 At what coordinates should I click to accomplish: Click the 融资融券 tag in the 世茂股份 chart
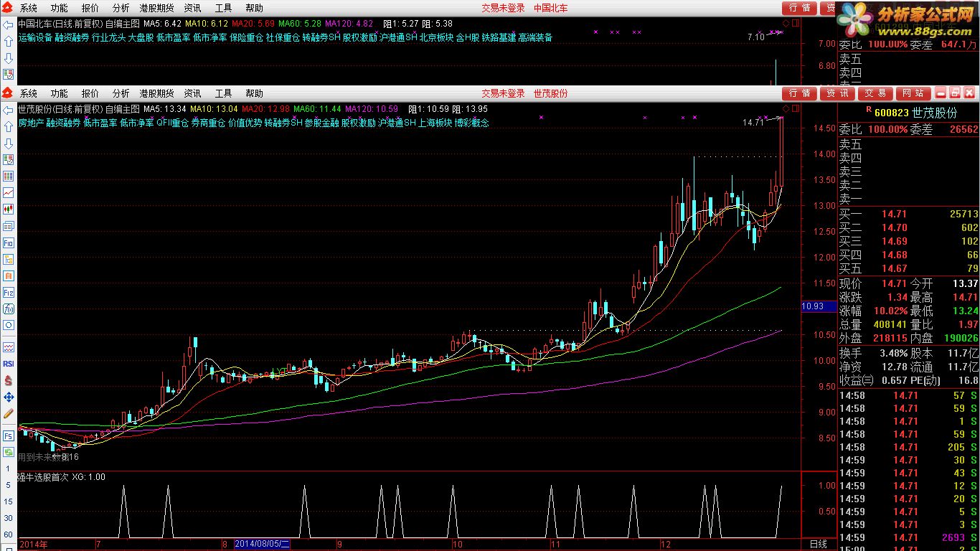pyautogui.click(x=63, y=123)
